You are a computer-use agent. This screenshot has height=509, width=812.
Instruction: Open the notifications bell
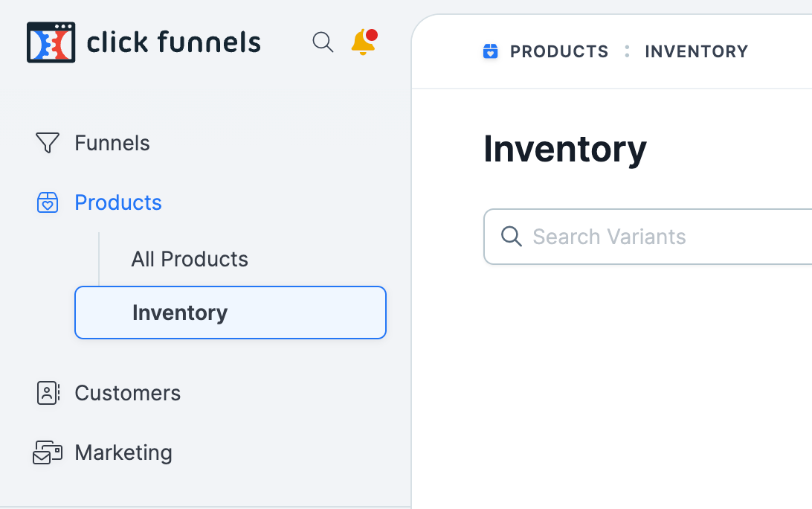(x=364, y=42)
